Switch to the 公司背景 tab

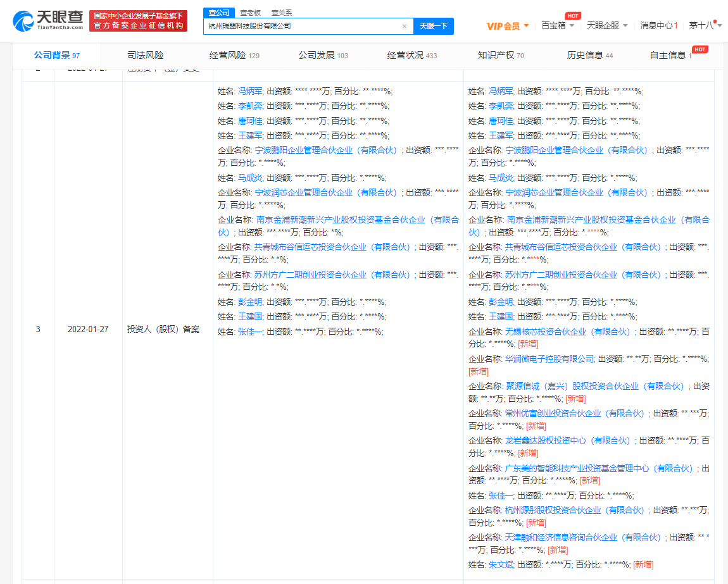pyautogui.click(x=56, y=55)
